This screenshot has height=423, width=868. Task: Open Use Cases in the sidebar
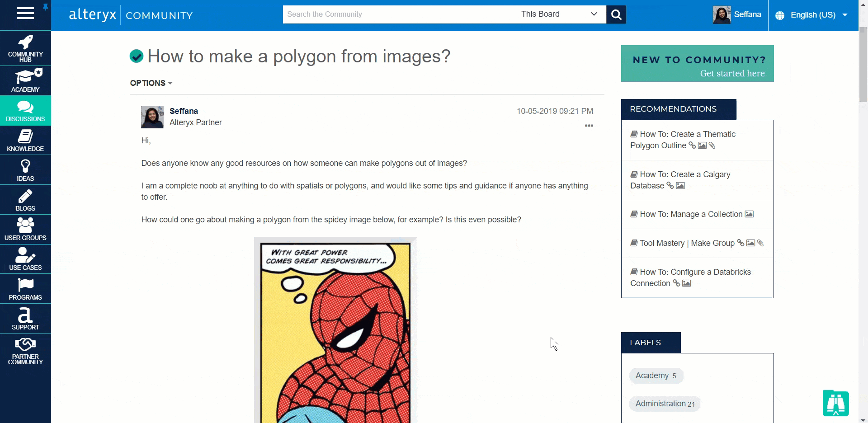(x=25, y=259)
